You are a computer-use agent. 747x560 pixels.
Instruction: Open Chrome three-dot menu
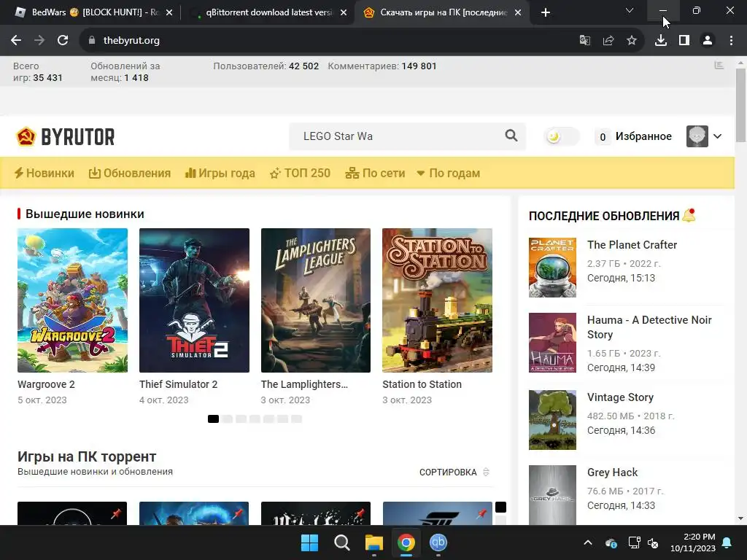click(731, 41)
